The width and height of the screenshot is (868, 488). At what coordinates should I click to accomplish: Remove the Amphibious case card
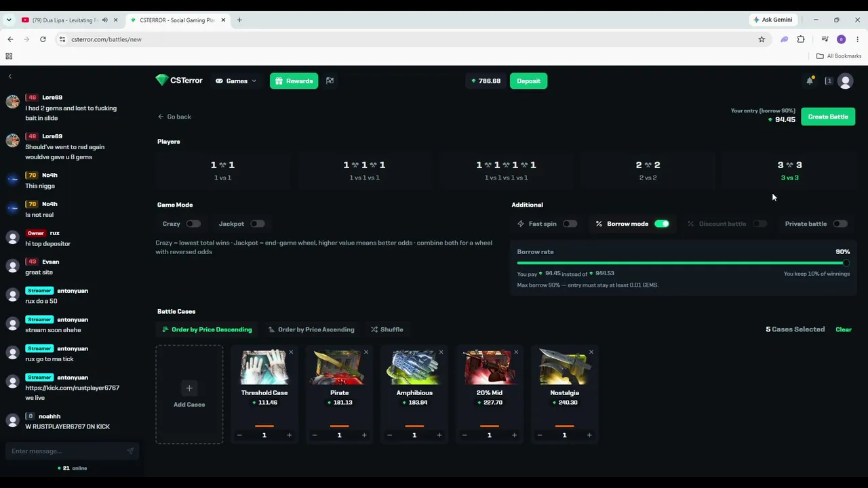(441, 352)
